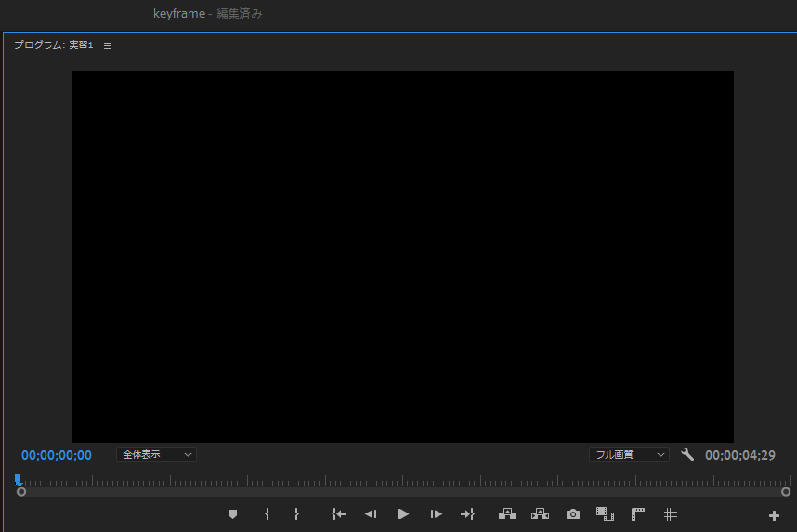The width and height of the screenshot is (797, 532).
Task: Play the program monitor sequence
Action: coord(402,514)
